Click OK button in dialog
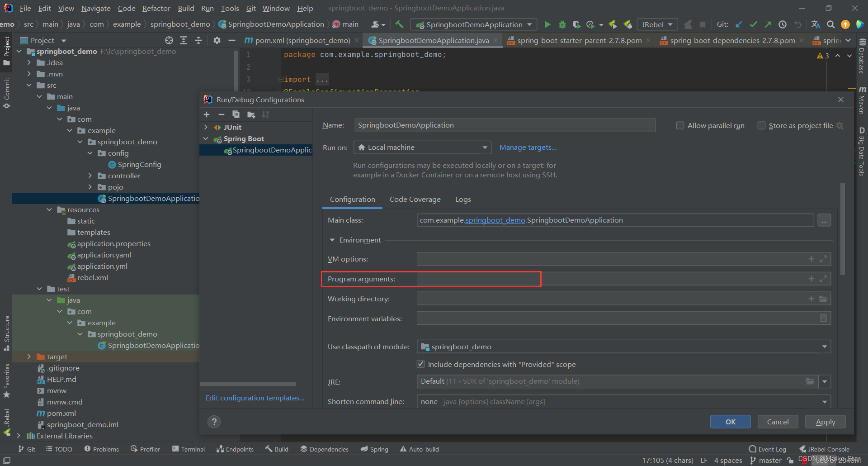 pyautogui.click(x=731, y=422)
